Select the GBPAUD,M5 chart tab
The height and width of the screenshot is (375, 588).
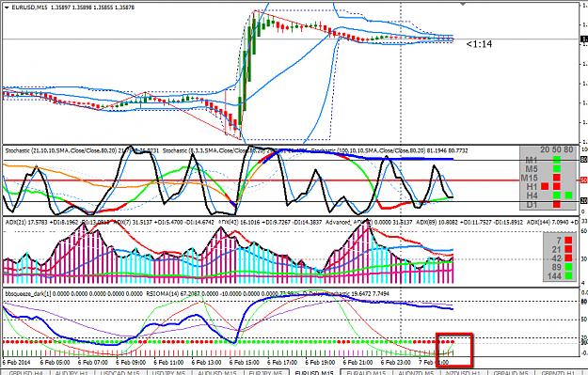pyautogui.click(x=511, y=373)
